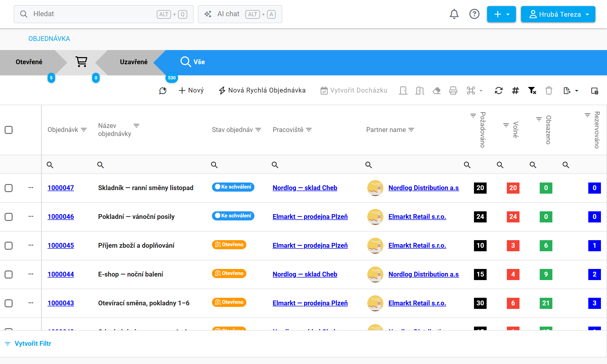Open the shopping cart stage
The height and width of the screenshot is (364, 607).
(x=81, y=62)
